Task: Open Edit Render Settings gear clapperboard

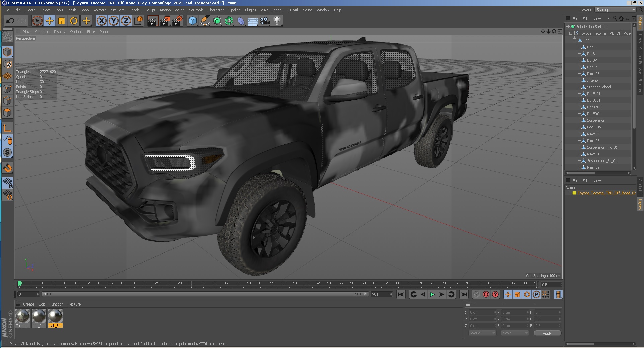Action: click(177, 21)
